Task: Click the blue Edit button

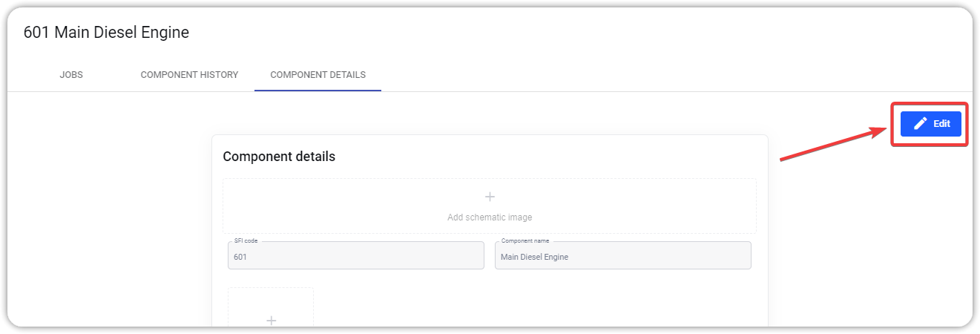Action: (x=931, y=124)
